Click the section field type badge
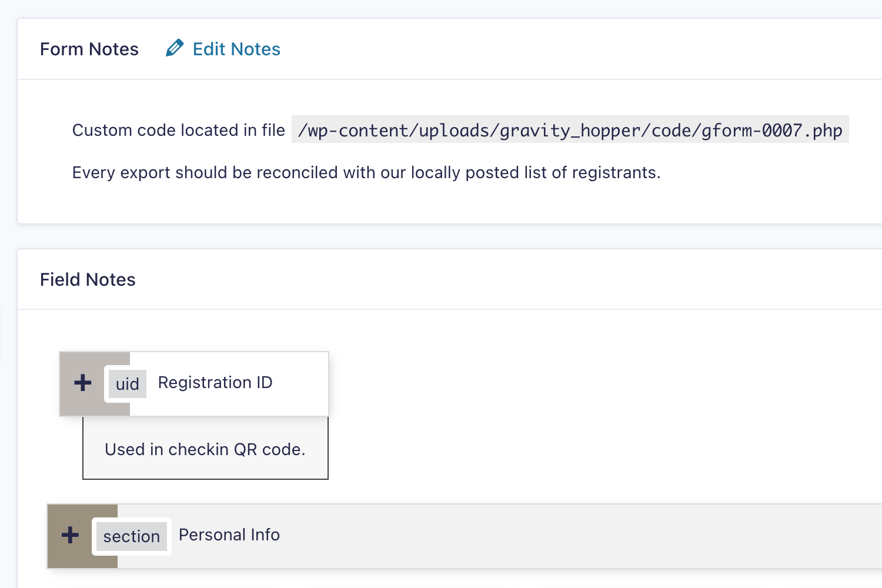The width and height of the screenshot is (882, 588). tap(132, 536)
